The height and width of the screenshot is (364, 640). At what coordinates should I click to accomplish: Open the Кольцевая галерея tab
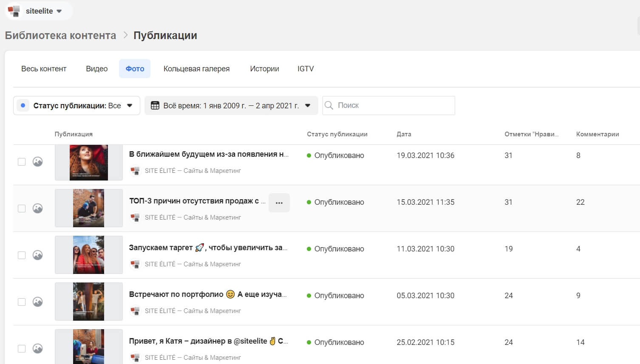click(x=196, y=69)
